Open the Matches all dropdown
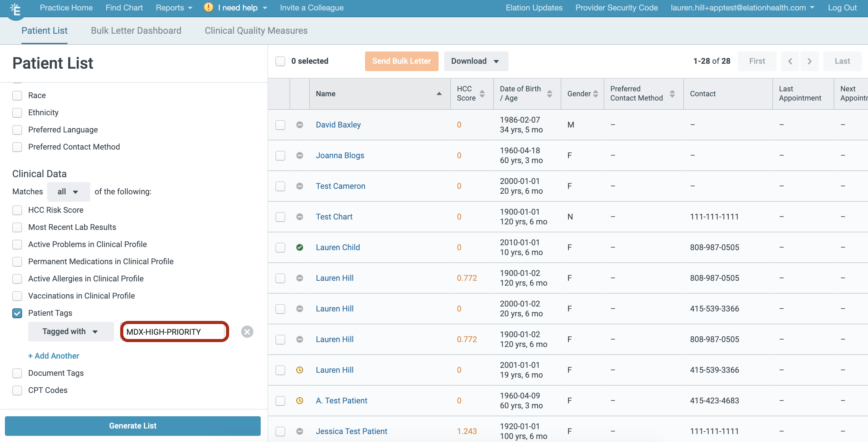The image size is (868, 442). point(68,192)
